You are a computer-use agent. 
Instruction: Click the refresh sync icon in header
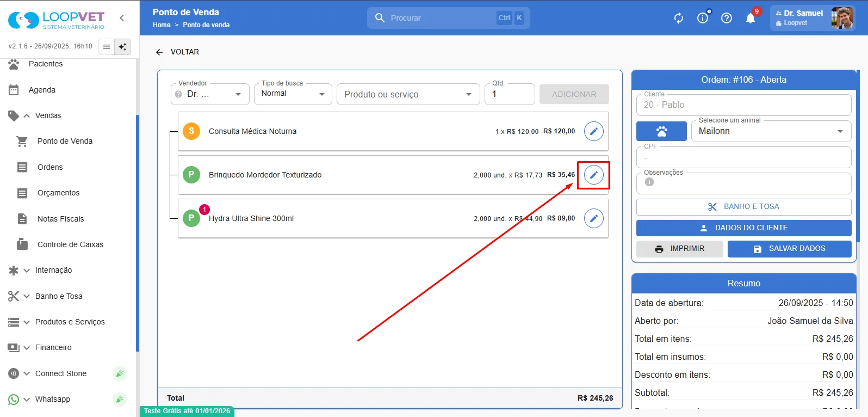[679, 18]
